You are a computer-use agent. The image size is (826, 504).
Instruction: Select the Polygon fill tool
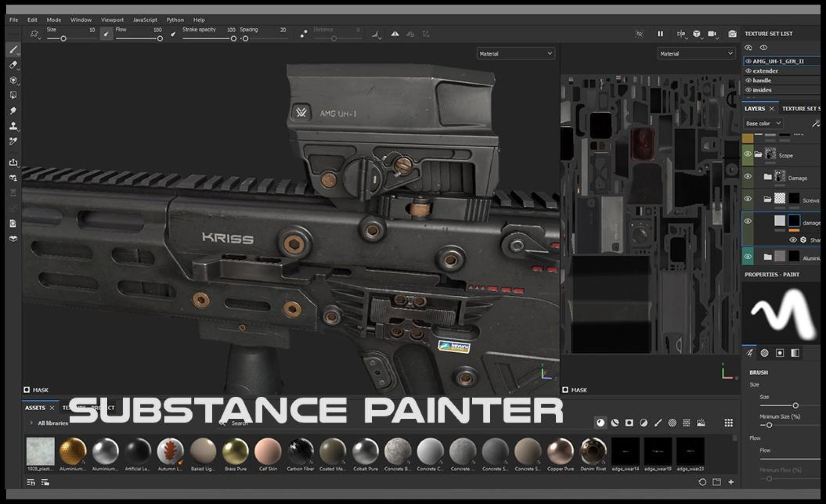[x=13, y=95]
